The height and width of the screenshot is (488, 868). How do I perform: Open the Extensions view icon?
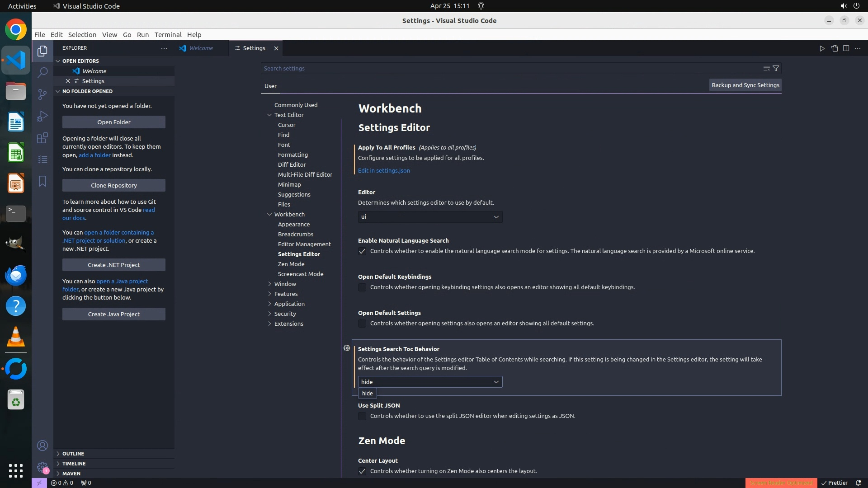point(42,138)
